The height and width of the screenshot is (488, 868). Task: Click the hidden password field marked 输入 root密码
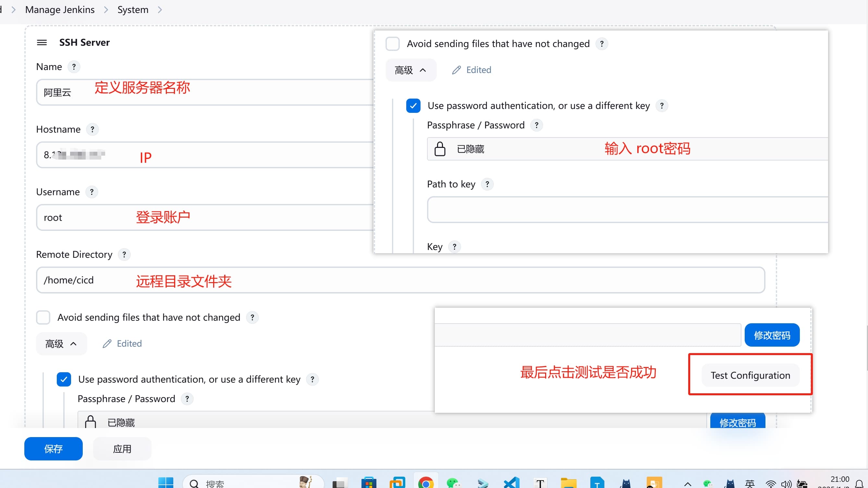tap(628, 149)
